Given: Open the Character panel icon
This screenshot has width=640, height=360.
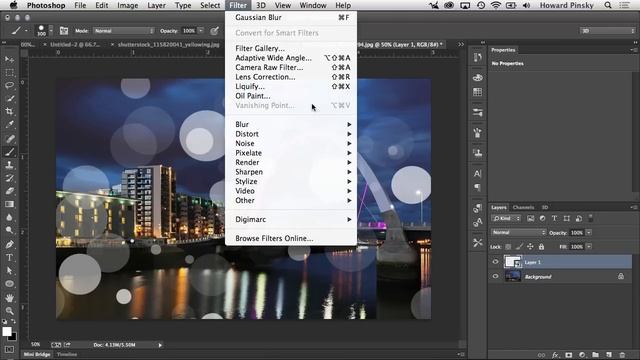Looking at the screenshot, I should [477, 173].
